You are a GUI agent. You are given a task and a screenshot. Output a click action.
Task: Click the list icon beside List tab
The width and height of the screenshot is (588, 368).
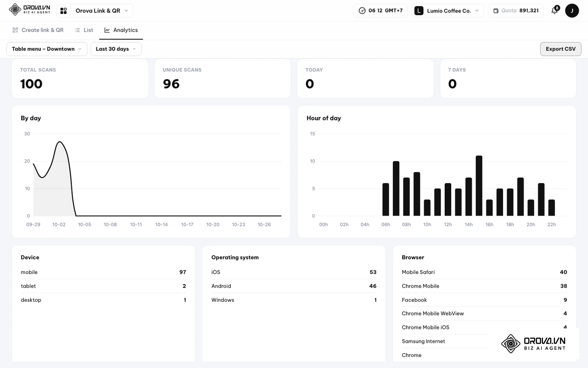click(77, 30)
